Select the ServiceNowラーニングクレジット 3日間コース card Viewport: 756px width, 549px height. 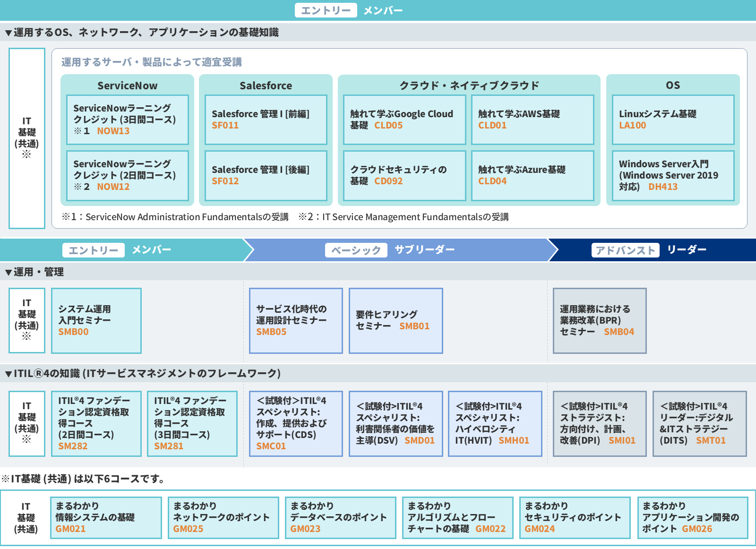click(128, 120)
